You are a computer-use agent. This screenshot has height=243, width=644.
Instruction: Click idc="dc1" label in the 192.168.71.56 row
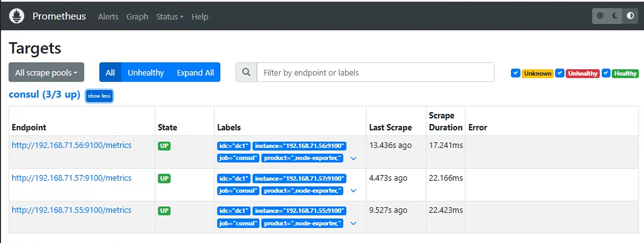(234, 146)
